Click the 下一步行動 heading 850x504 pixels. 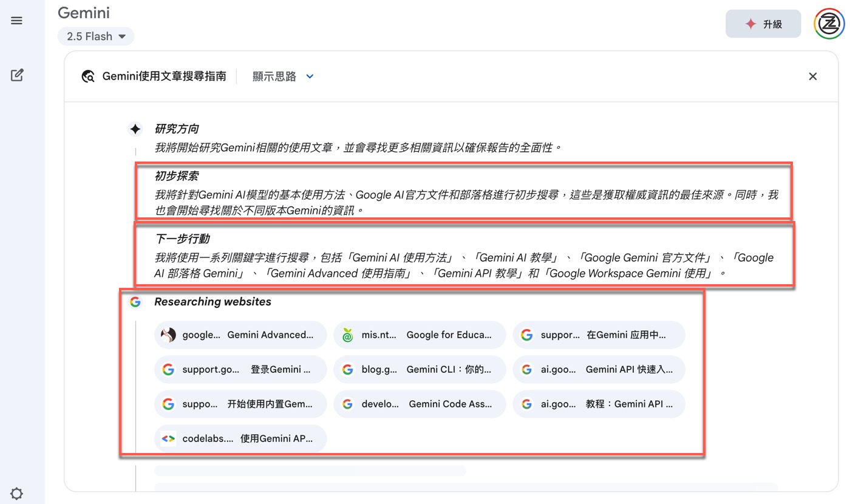[182, 239]
